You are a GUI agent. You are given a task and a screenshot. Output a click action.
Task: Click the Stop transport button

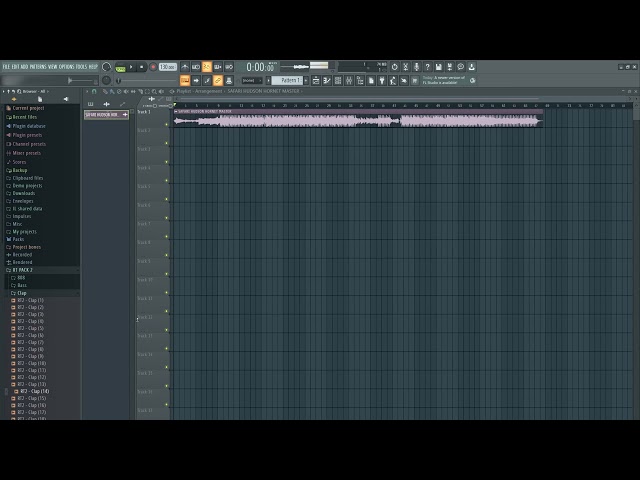pyautogui.click(x=142, y=67)
